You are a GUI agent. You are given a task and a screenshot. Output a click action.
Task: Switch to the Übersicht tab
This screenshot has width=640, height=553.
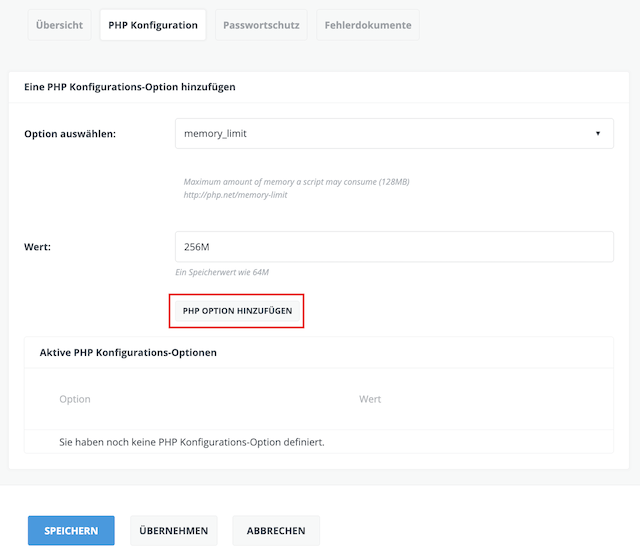coord(60,25)
